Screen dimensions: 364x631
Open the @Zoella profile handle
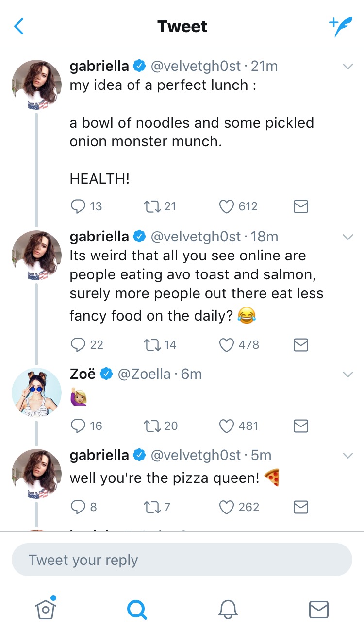(144, 374)
